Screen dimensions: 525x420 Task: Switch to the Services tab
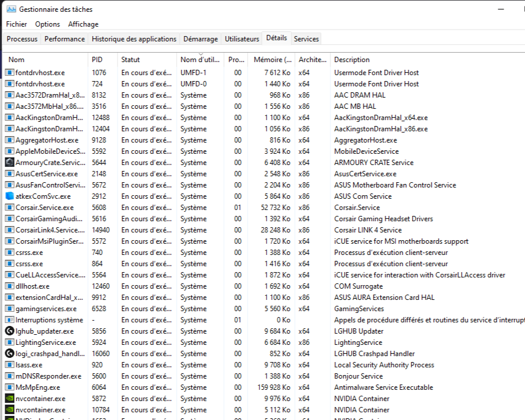tap(306, 39)
